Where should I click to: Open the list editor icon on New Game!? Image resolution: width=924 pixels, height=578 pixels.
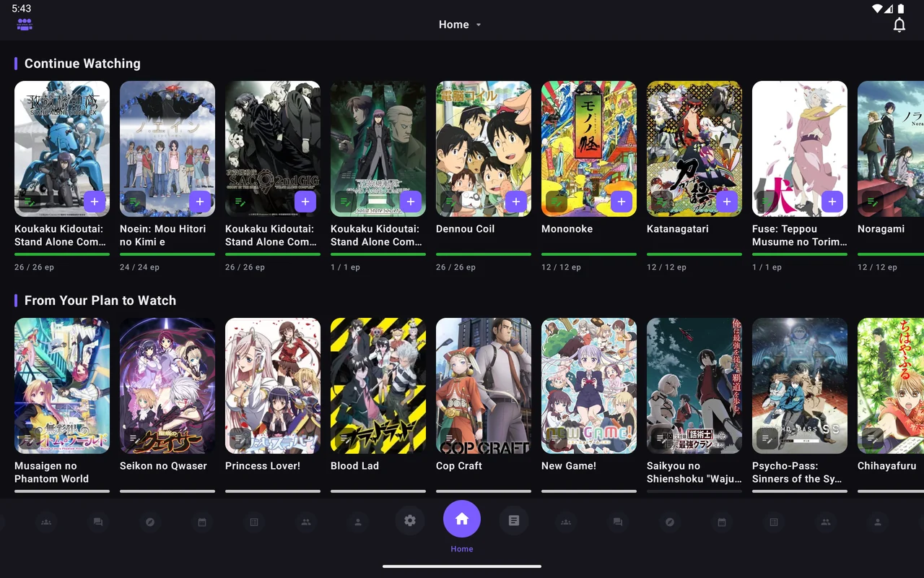[x=556, y=439]
